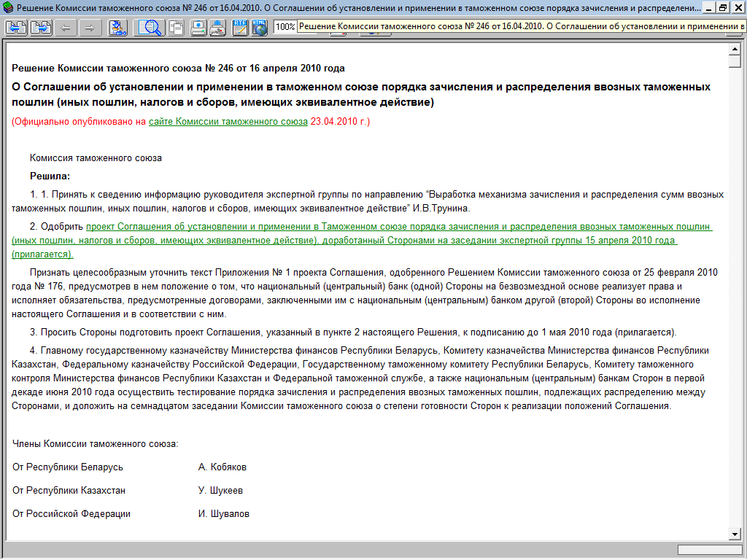Open the print setup icon
Viewport: 747px width, 560px height.
[x=217, y=28]
